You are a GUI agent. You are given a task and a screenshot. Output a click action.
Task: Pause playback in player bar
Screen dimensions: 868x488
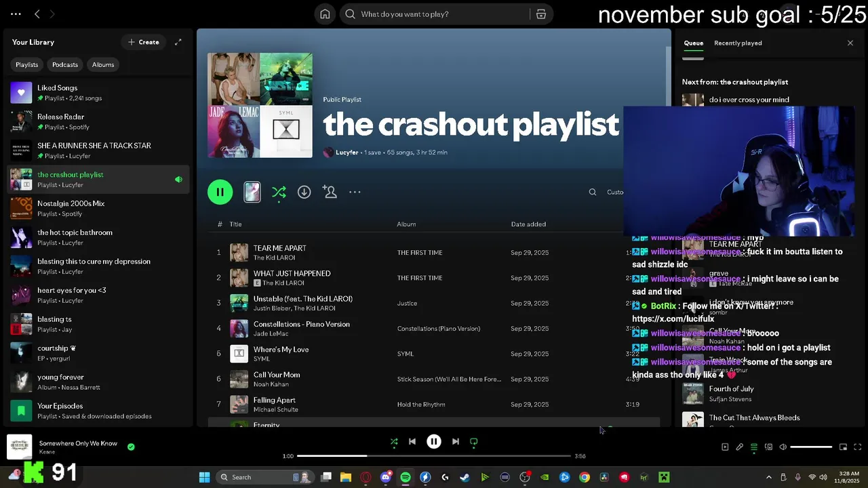point(434,442)
